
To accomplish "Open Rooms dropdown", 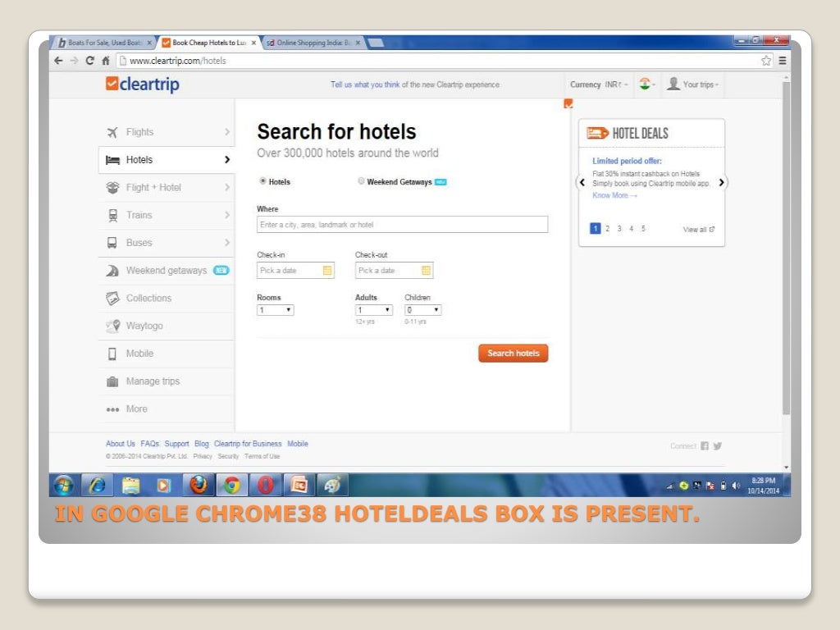I will click(276, 309).
